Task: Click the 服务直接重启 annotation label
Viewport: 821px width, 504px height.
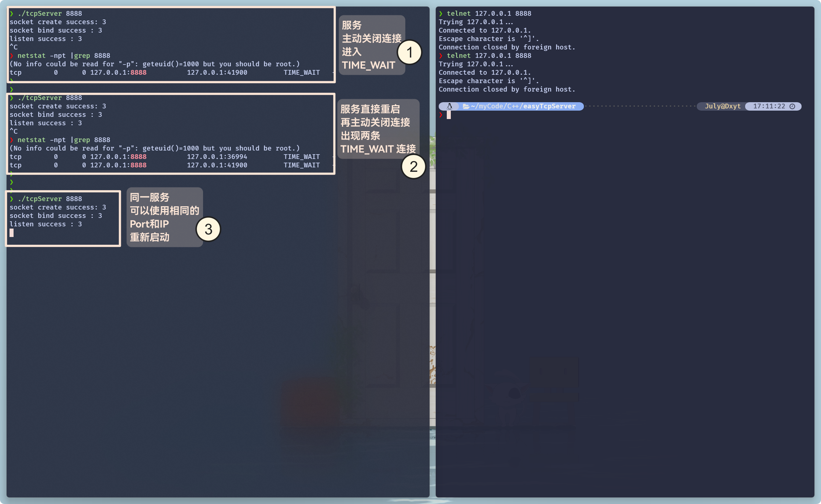Action: coord(370,109)
